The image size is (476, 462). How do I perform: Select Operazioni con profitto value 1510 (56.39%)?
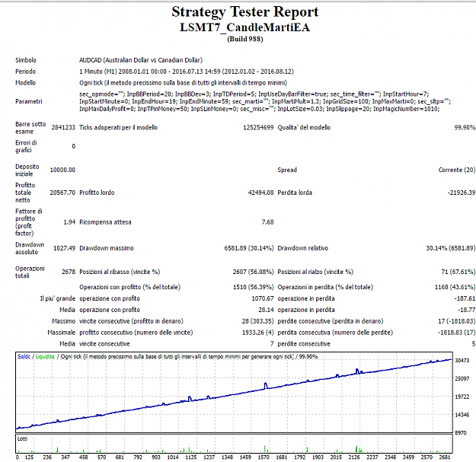(x=253, y=287)
